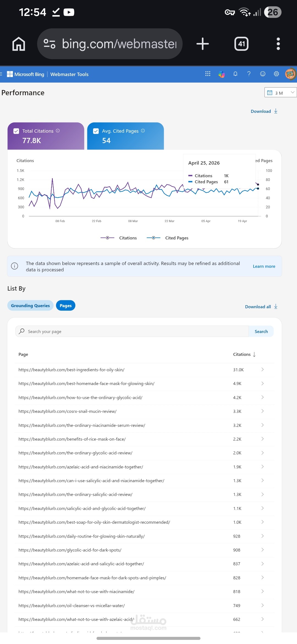Screen dimensions: 297x644
Task: Open the best-soap-for-oily-skin-dermatologist-recommended URL
Action: pos(94,522)
